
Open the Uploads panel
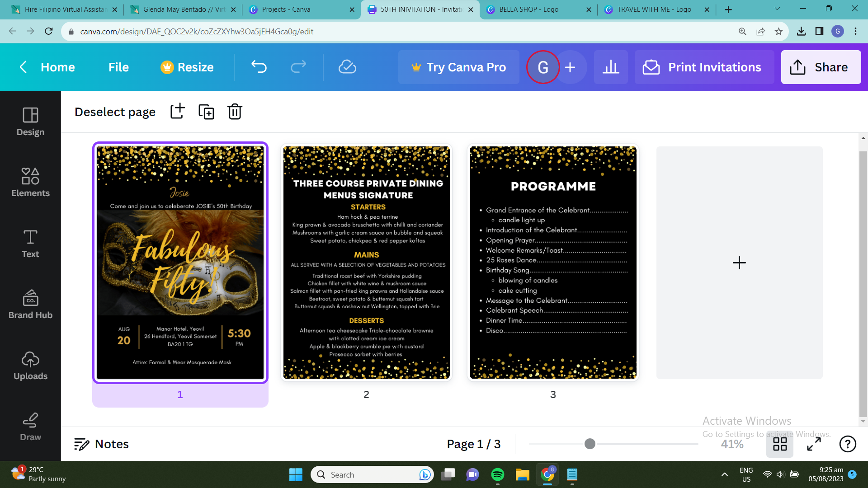tap(30, 366)
